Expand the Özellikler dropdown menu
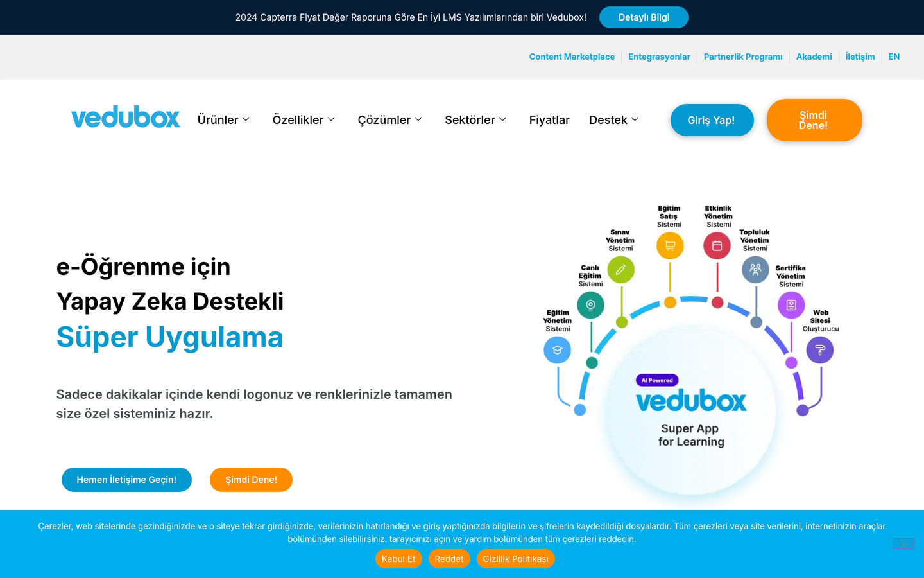924x578 pixels. pyautogui.click(x=304, y=120)
